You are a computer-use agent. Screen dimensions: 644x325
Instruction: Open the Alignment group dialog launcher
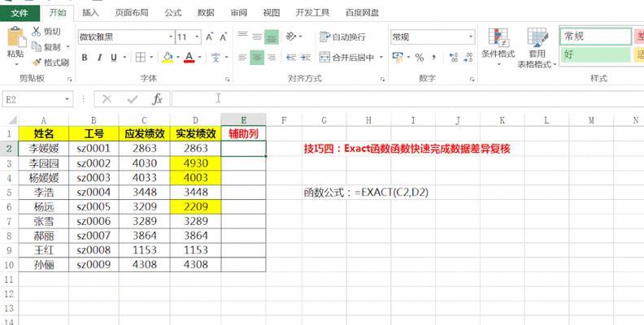click(383, 79)
